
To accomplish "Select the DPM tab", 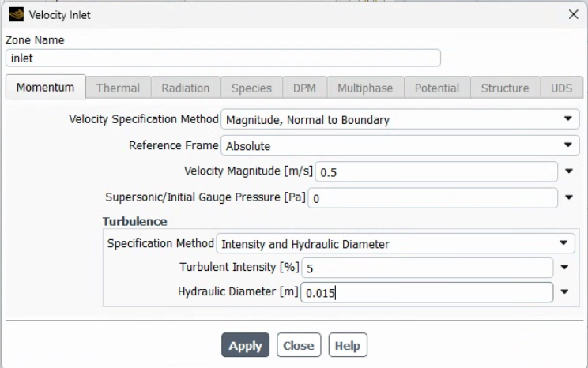I will tap(304, 88).
